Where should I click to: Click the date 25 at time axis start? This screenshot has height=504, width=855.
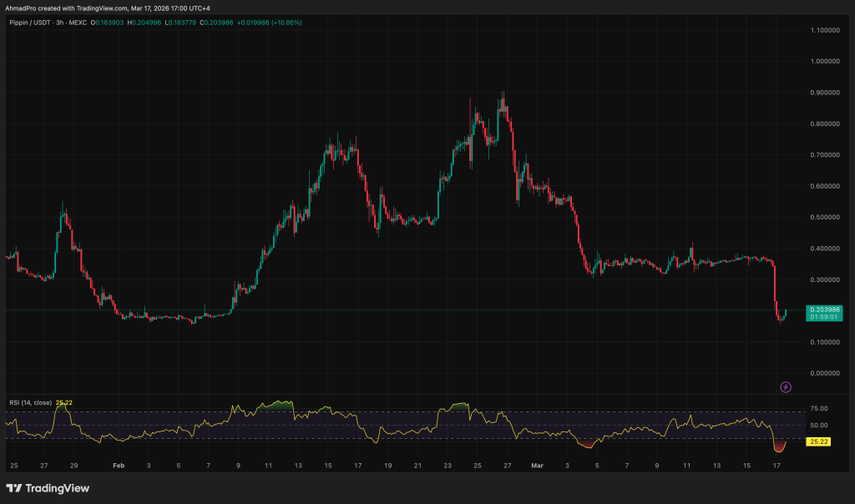pos(13,464)
